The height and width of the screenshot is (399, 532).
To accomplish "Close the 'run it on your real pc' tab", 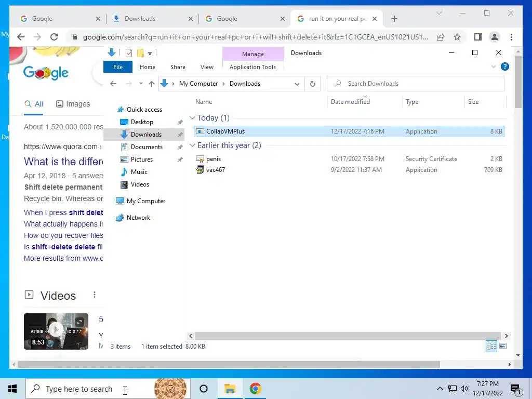I will click(374, 19).
